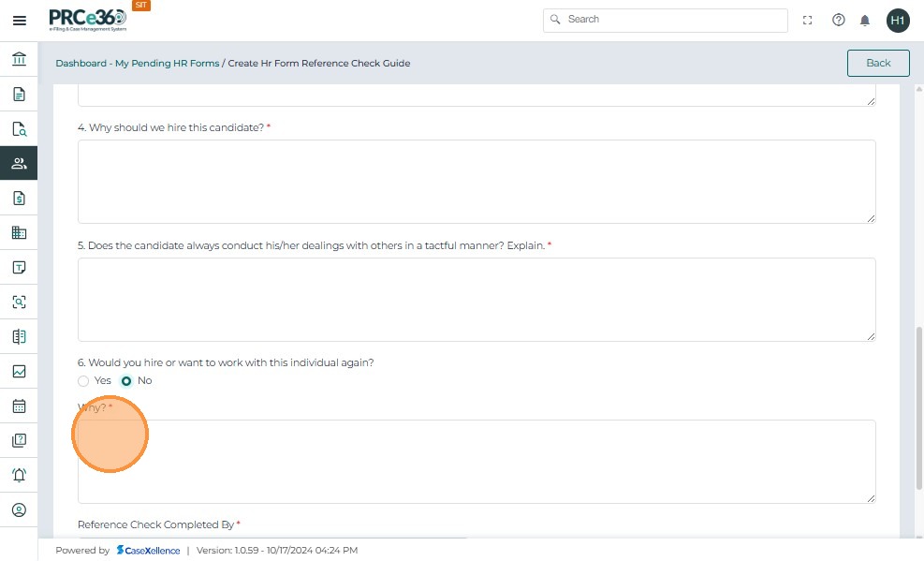Go to Dashboard breadcrumb link
Viewport: 924px width, 561px height.
coord(81,64)
